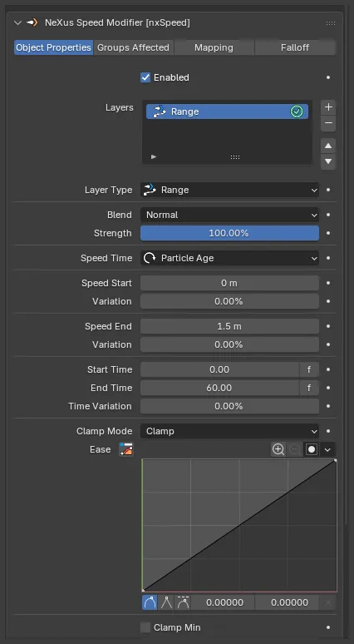Zoom out on the ease curve

(294, 449)
